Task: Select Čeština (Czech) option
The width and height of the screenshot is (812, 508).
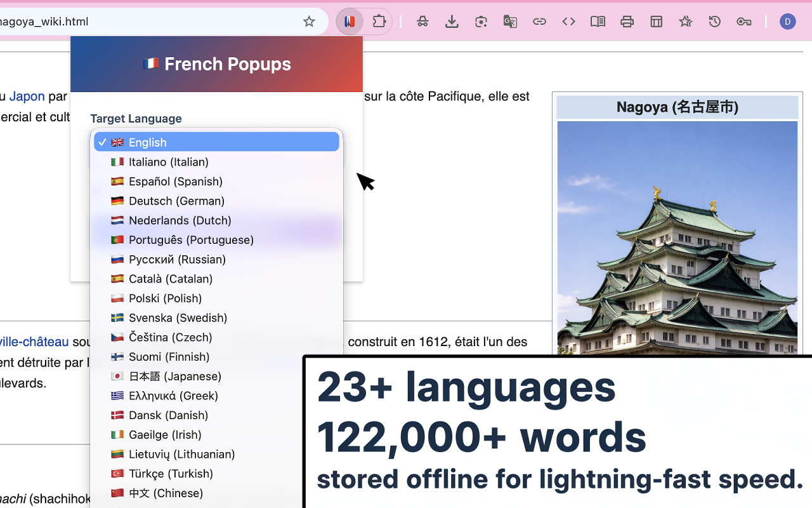Action: click(216, 337)
